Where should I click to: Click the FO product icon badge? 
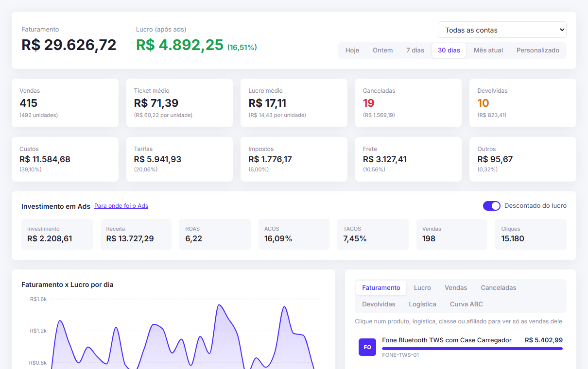coord(367,347)
